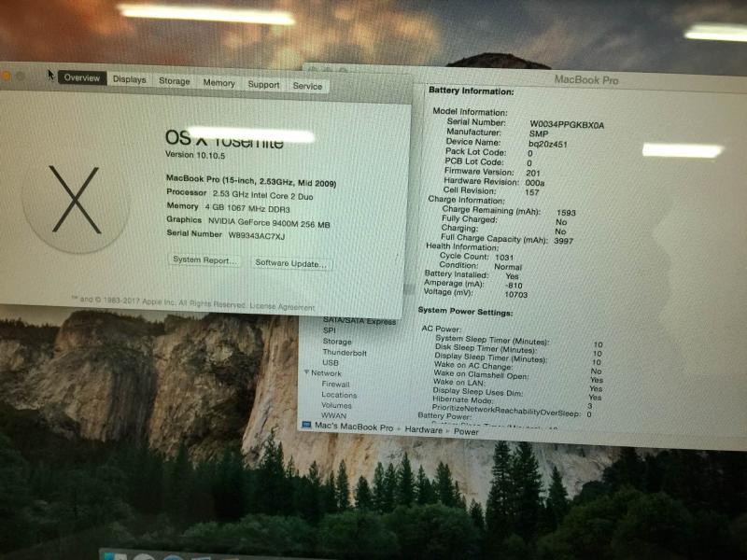
Task: Select Storage in System Report sidebar
Action: [337, 342]
